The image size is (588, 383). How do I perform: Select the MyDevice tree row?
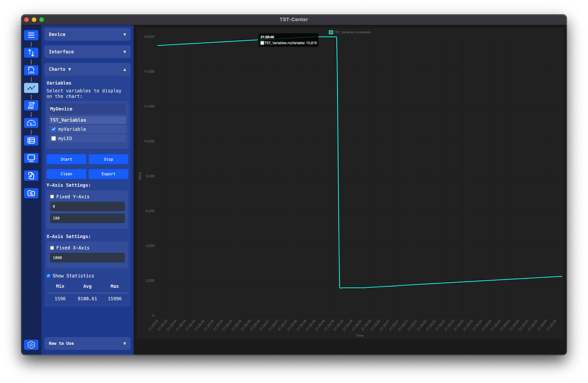point(88,109)
